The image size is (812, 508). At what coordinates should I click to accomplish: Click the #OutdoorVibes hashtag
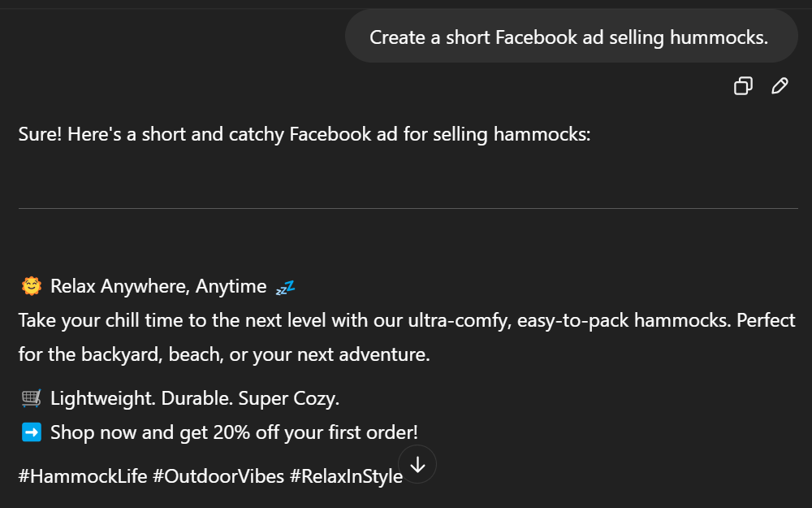[217, 476]
